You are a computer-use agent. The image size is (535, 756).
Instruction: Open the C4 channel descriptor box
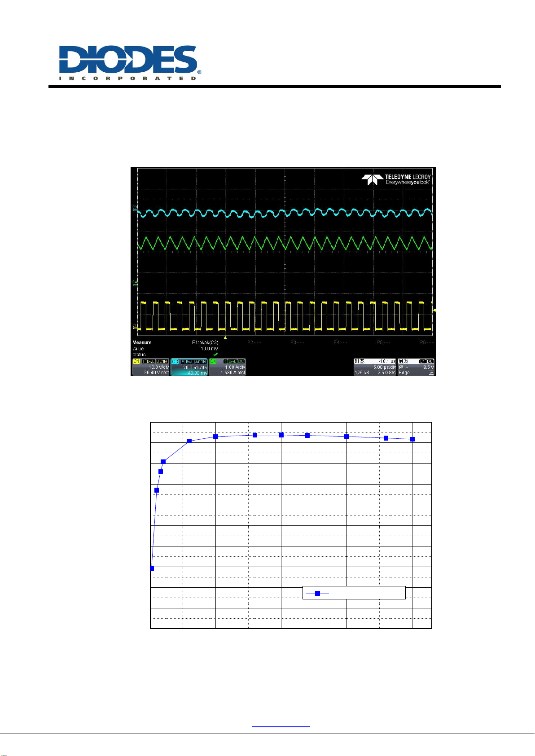pos(228,367)
